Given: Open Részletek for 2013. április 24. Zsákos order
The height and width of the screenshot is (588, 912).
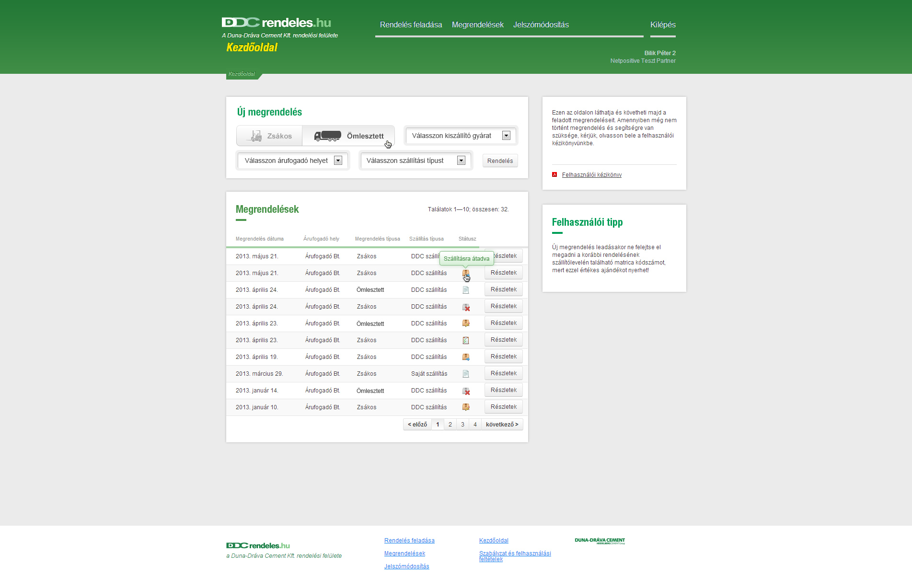Looking at the screenshot, I should 504,306.
